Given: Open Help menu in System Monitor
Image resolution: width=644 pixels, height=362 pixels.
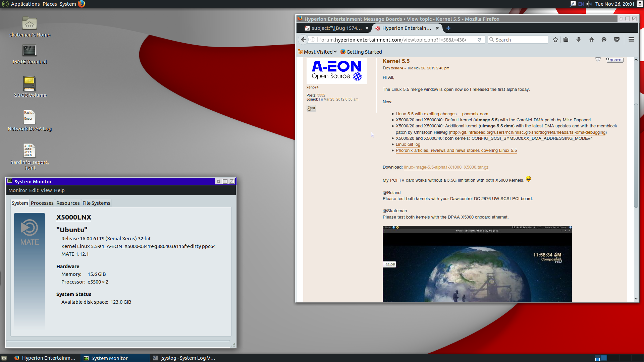Looking at the screenshot, I should [x=59, y=190].
